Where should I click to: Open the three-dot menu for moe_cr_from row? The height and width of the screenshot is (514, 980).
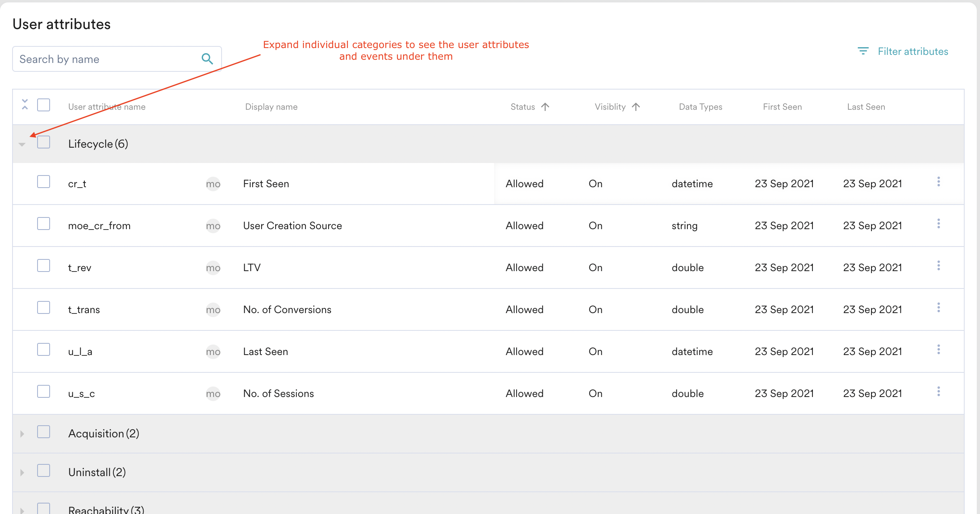[938, 224]
